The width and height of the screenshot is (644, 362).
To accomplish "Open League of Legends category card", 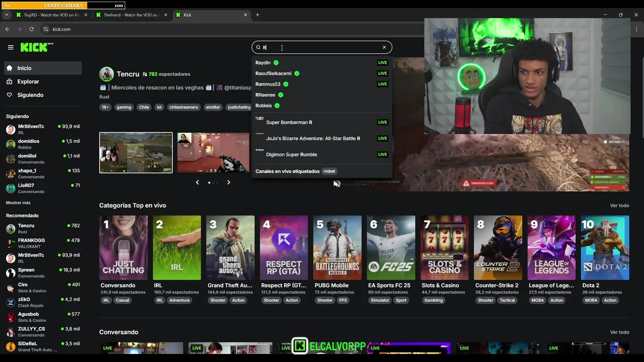I will pos(551,248).
